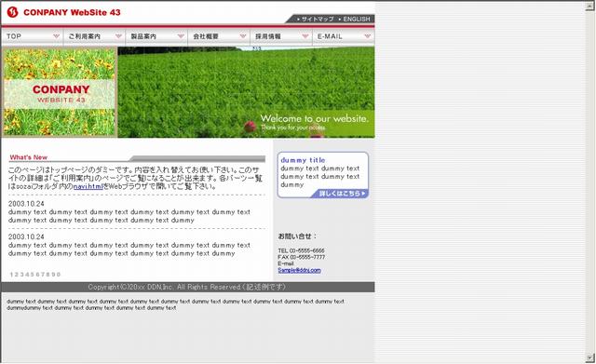Expand the dropdown arrow next to 製品案内
The width and height of the screenshot is (596, 364).
[181, 36]
